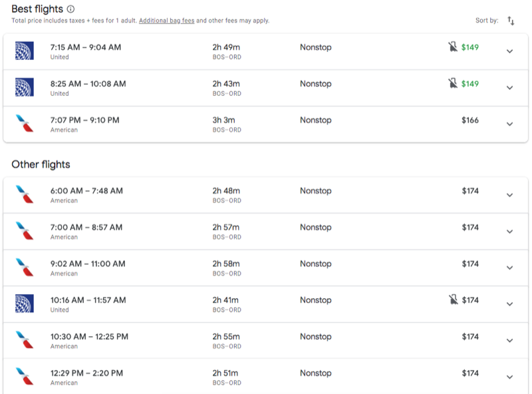Expand the 12:29 PM American flight row
This screenshot has height=394, width=532.
coord(509,377)
